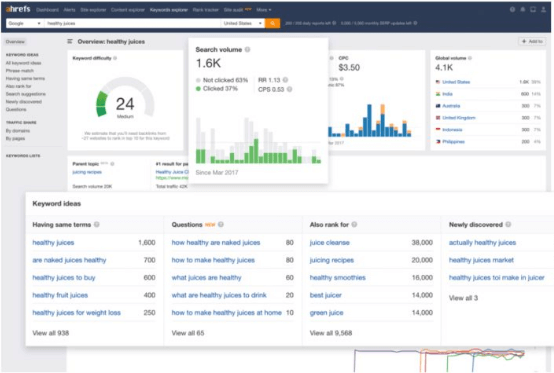This screenshot has height=373, width=554.
Task: Open the United Kingdom global volume link
Action: [459, 118]
